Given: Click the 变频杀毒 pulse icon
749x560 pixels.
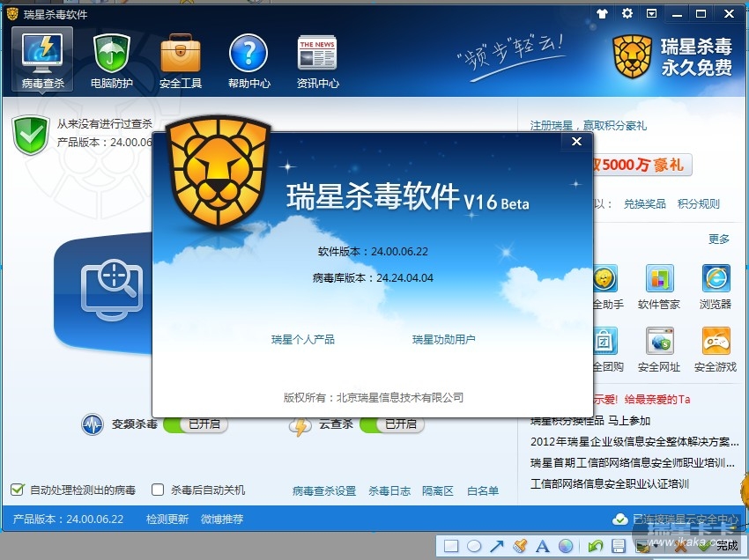Looking at the screenshot, I should pyautogui.click(x=93, y=424).
